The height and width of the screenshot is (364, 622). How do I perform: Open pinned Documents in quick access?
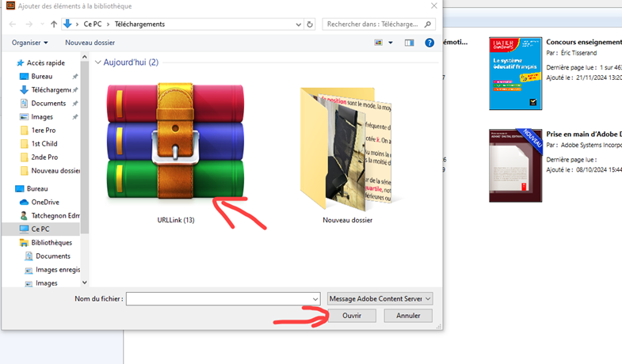[x=48, y=104]
